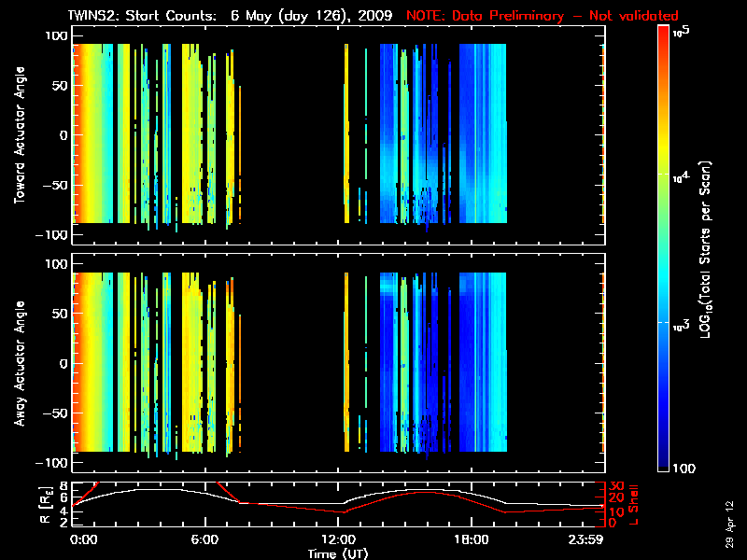Click the '29 Apr 12' date stamp
The height and width of the screenshot is (560, 747).
click(729, 515)
